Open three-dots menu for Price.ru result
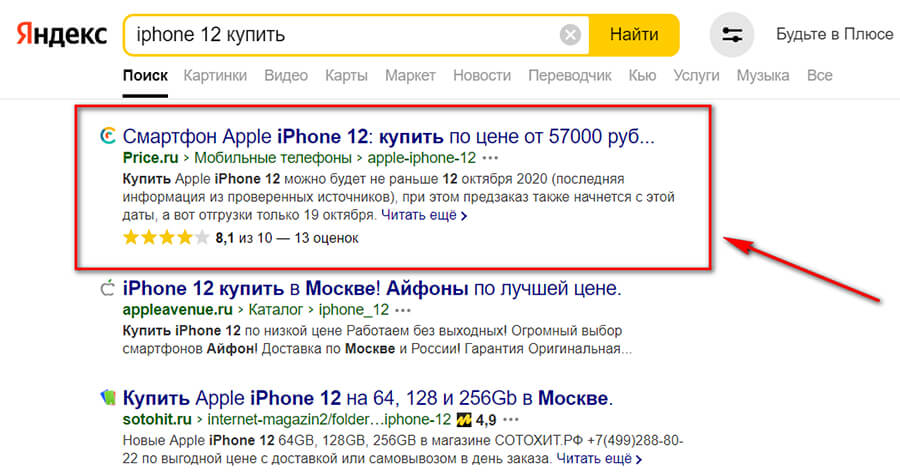900x476 pixels. (x=490, y=158)
